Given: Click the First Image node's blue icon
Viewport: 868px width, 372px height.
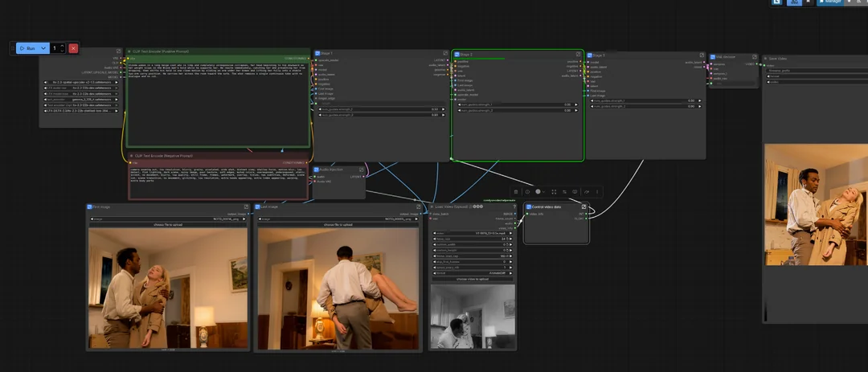Looking at the screenshot, I should pos(90,206).
